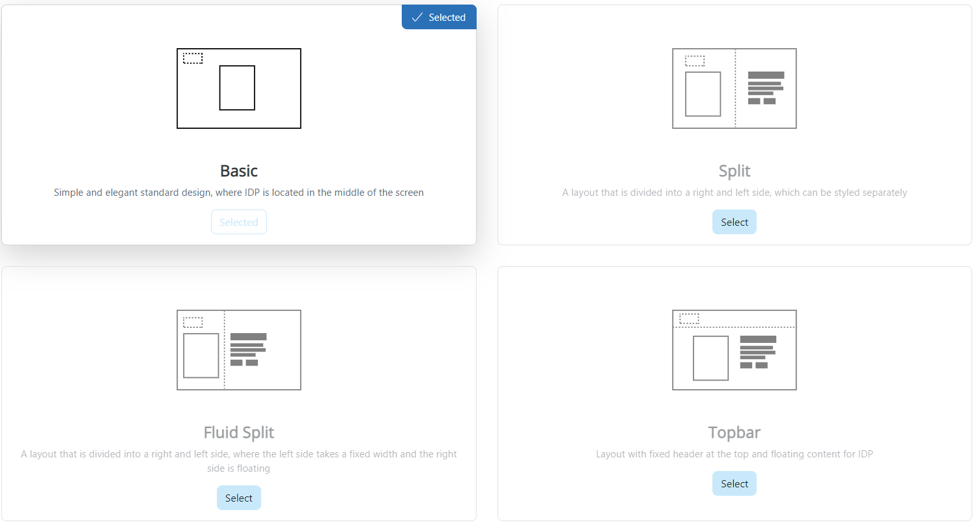Click the Topbar heading
Image resolution: width=980 pixels, height=527 pixels.
click(735, 433)
